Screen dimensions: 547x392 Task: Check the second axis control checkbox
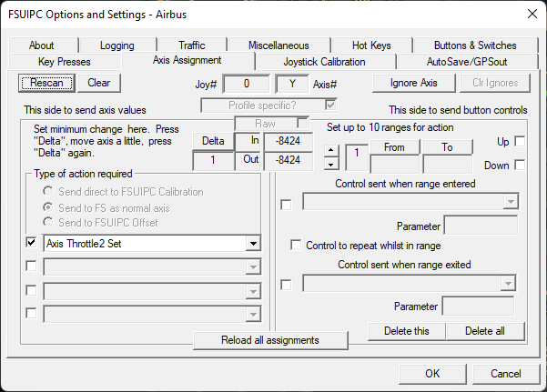coord(31,266)
